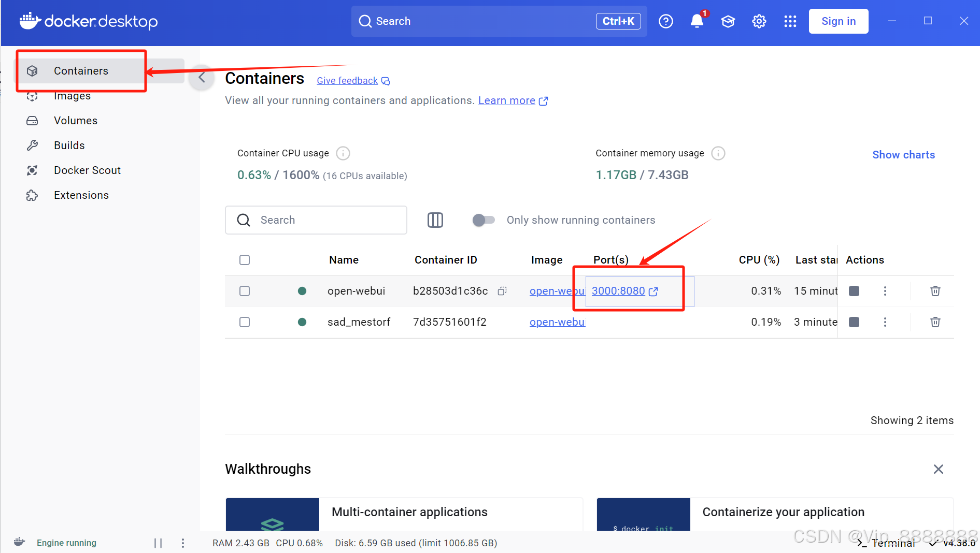This screenshot has height=553, width=980.
Task: Enable Only show running containers
Action: pos(482,220)
